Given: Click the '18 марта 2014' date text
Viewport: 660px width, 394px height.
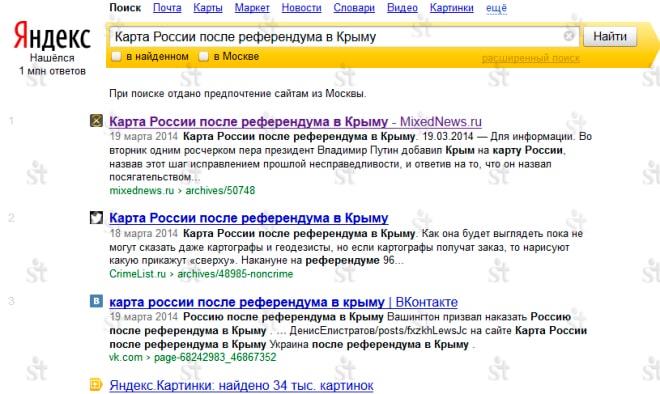Looking at the screenshot, I should pos(144,233).
